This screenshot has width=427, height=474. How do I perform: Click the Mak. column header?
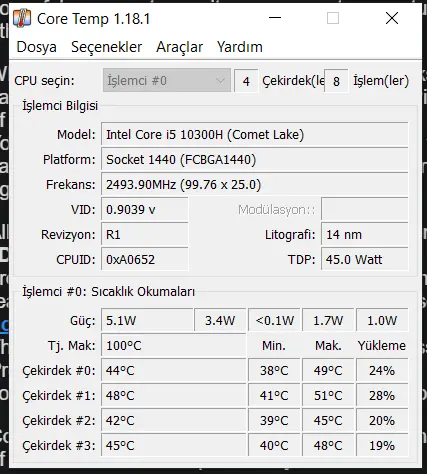pyautogui.click(x=328, y=346)
